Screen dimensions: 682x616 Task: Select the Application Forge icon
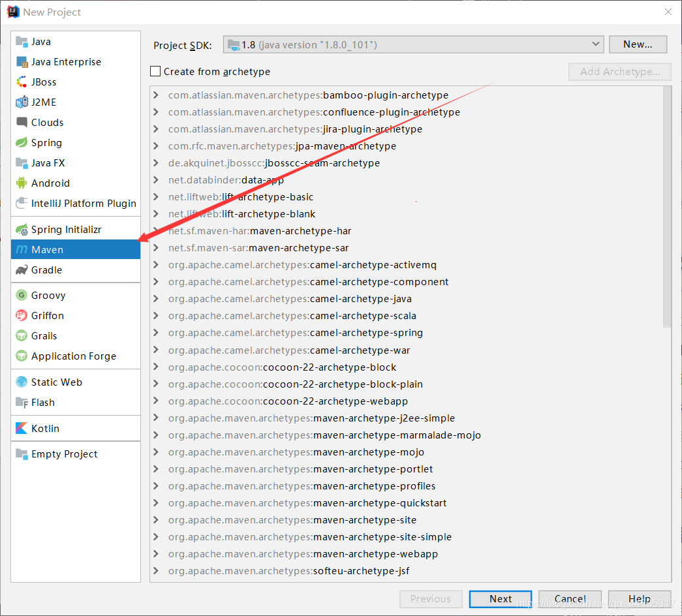coord(22,356)
